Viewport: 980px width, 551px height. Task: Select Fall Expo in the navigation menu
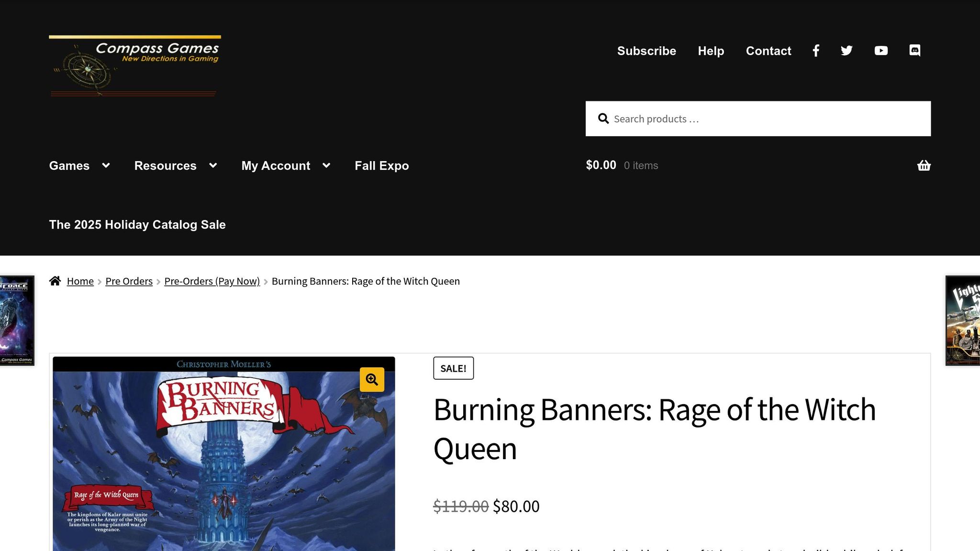381,165
